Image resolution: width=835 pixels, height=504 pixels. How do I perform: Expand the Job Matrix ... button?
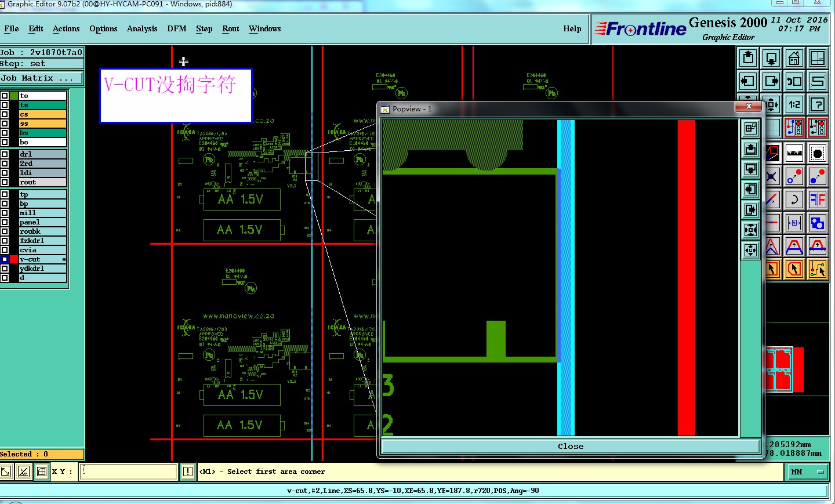pyautogui.click(x=42, y=78)
